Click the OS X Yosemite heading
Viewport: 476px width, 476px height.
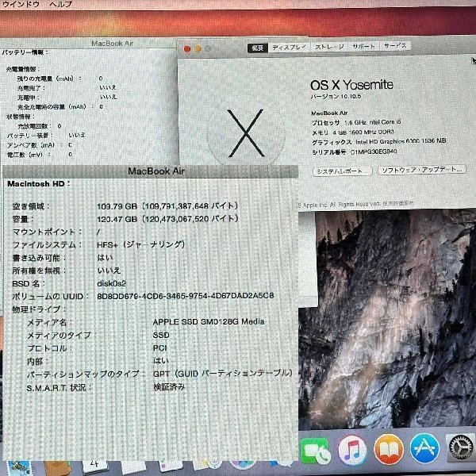[351, 85]
